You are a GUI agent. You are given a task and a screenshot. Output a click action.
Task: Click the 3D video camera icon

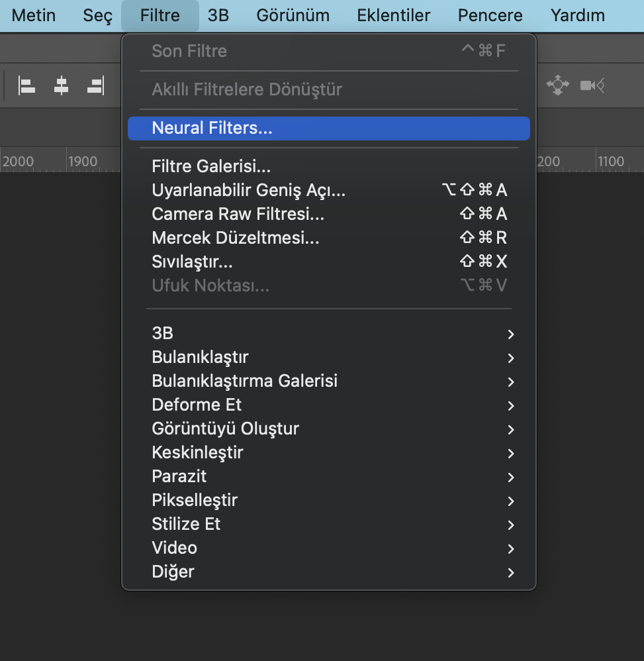tap(592, 85)
